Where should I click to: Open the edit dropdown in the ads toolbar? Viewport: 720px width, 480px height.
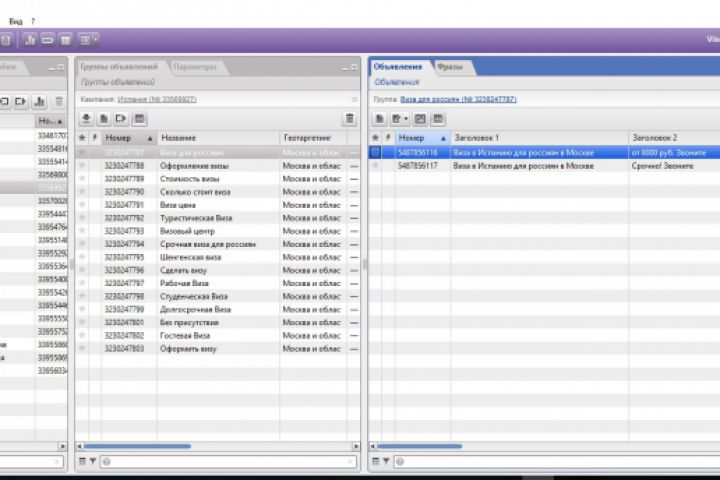coord(399,119)
